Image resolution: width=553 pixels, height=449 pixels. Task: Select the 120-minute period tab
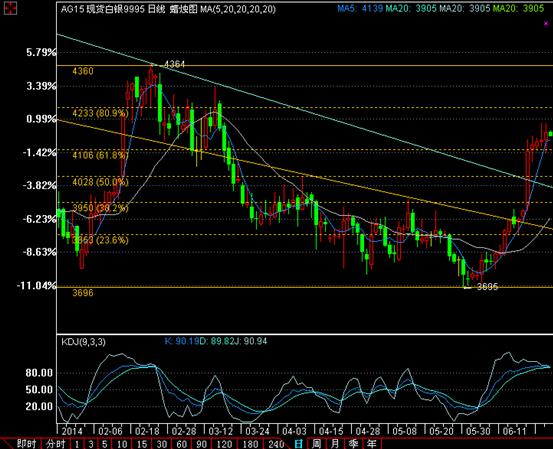coord(224,444)
